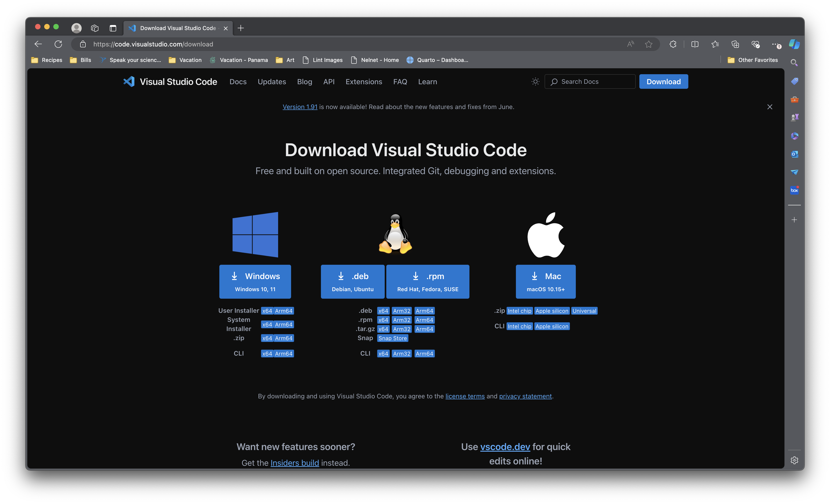Open Outlook icon in Edge sidebar
Viewport: 830px width, 504px height.
tap(794, 154)
